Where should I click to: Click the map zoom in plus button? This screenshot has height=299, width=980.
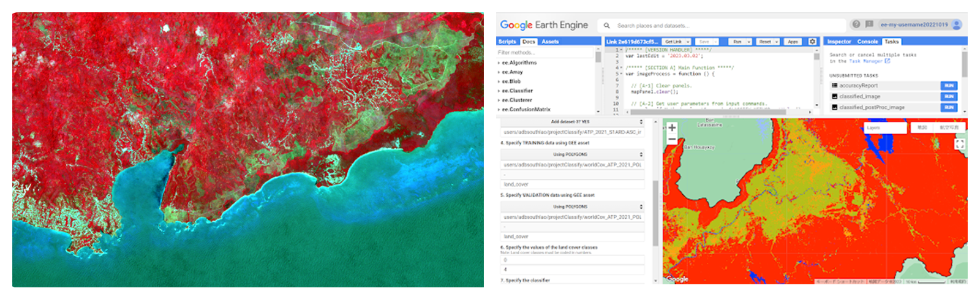672,128
